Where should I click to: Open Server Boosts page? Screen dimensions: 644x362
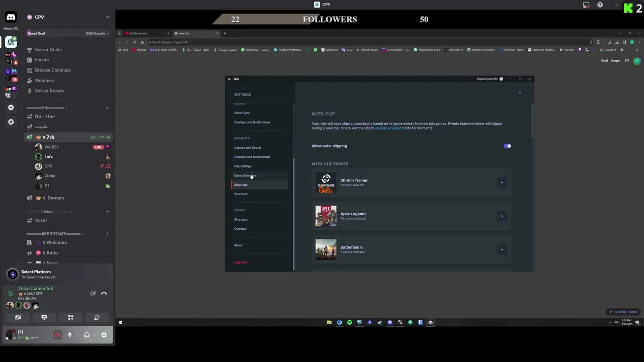(49, 90)
